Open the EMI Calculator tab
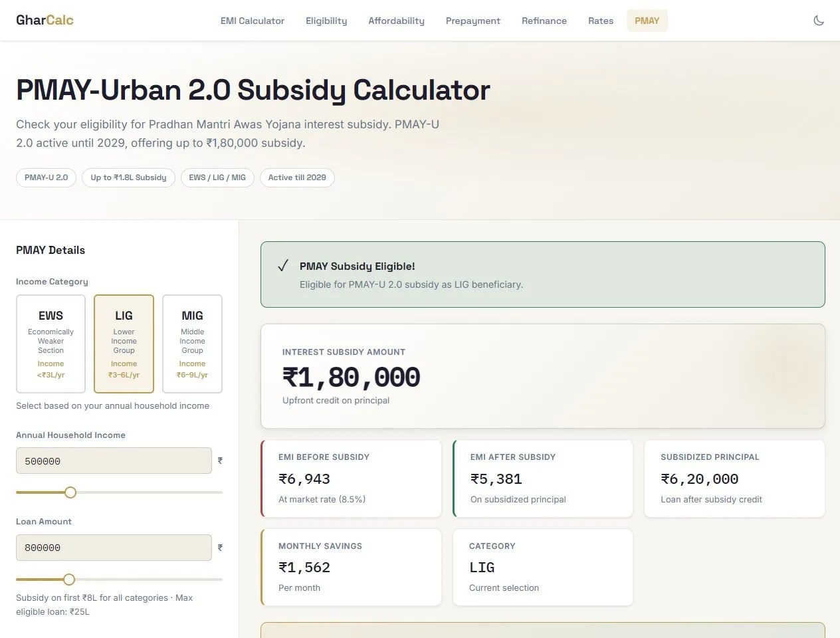This screenshot has width=840, height=638. click(253, 21)
